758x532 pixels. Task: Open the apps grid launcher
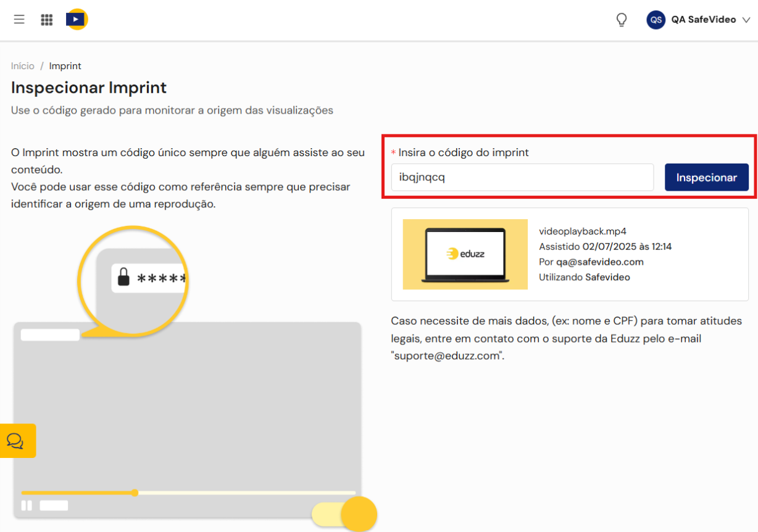point(47,20)
